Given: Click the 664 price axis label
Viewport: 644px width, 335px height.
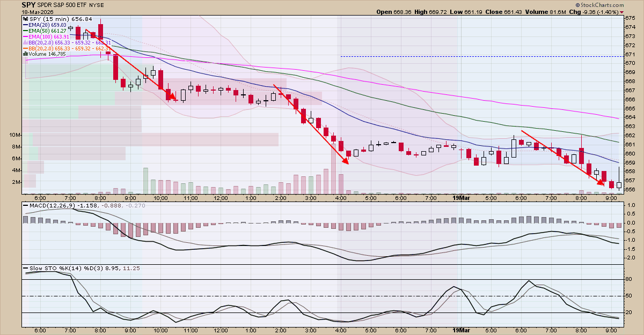Looking at the screenshot, I should 630,117.
